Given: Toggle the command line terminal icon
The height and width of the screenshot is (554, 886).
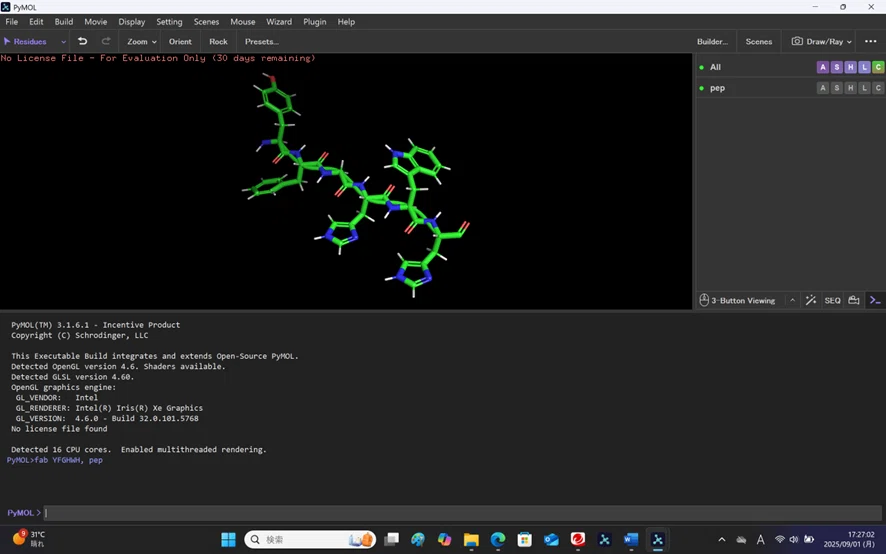Looking at the screenshot, I should (875, 300).
